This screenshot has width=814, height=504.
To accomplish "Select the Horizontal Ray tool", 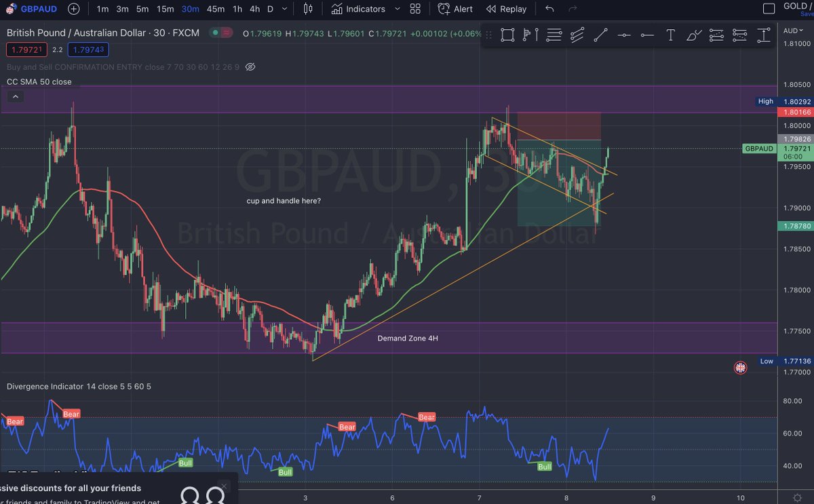I will point(647,36).
